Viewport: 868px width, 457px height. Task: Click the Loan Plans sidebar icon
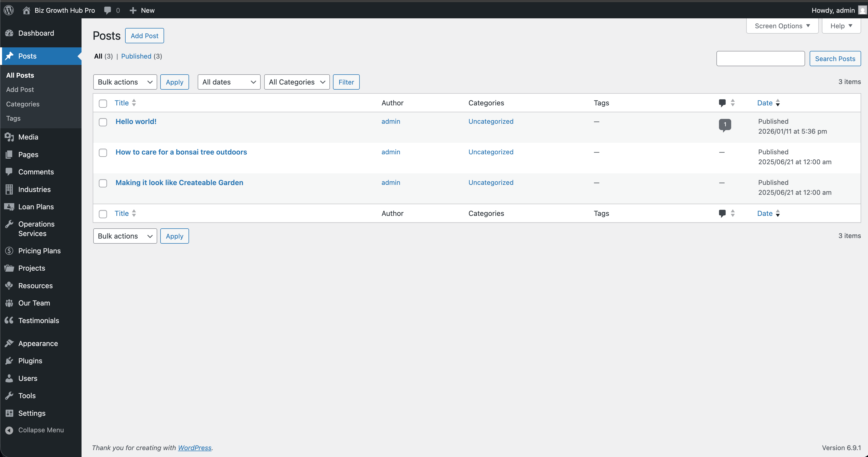[10, 207]
